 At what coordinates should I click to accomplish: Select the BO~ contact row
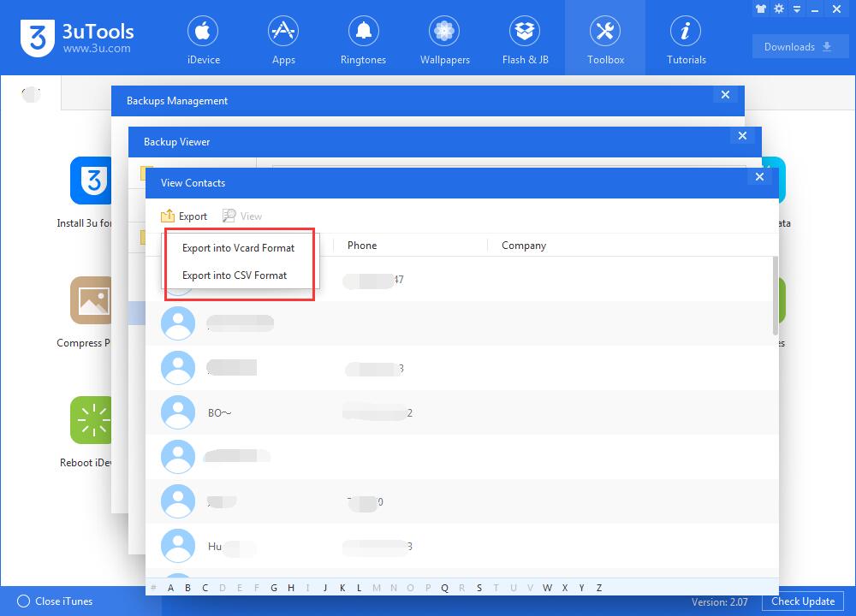pyautogui.click(x=461, y=412)
